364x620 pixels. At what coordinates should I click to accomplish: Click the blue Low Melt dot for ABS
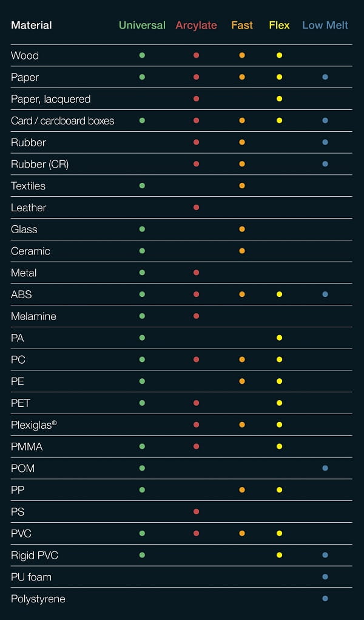click(325, 295)
